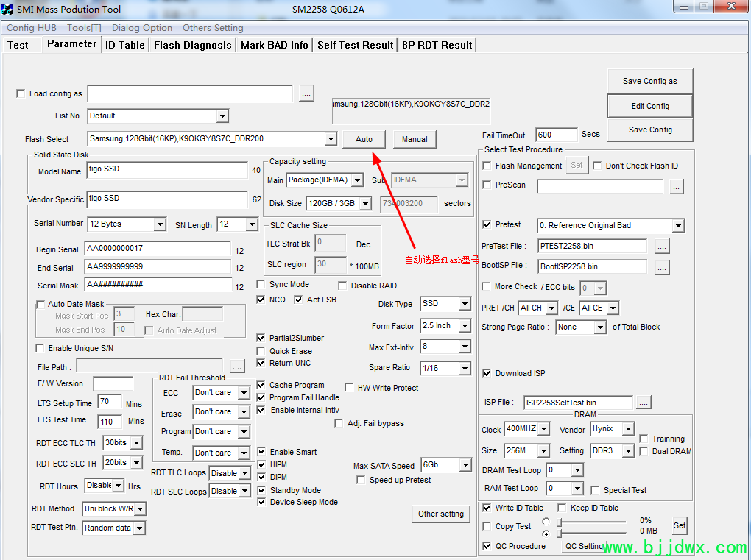The width and height of the screenshot is (751, 560).
Task: Click the Vendor Specific input field
Action: coord(167,199)
